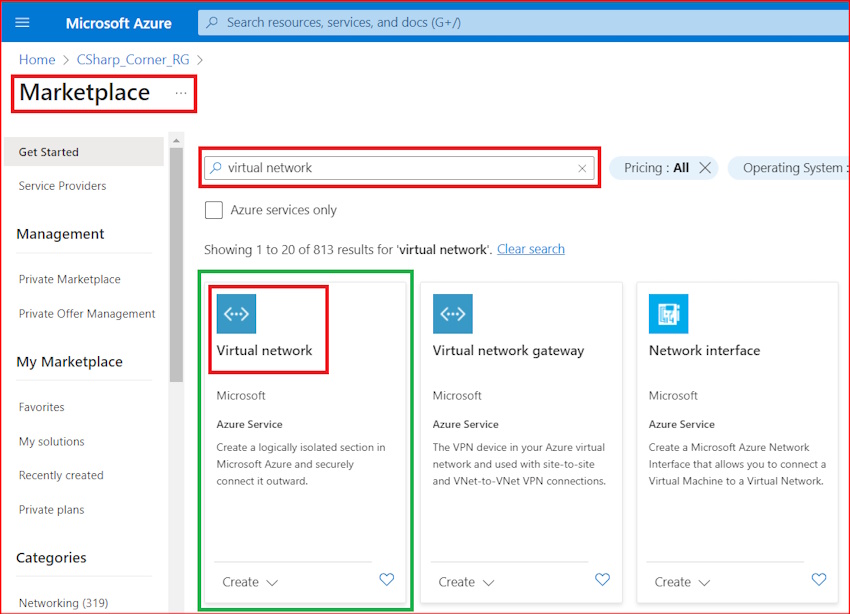Enable the Azure services only checkbox
850x614 pixels.
click(214, 210)
